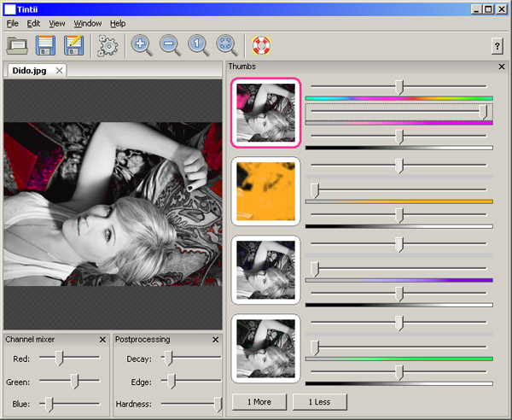Click the Open file toolbar icon

point(17,46)
